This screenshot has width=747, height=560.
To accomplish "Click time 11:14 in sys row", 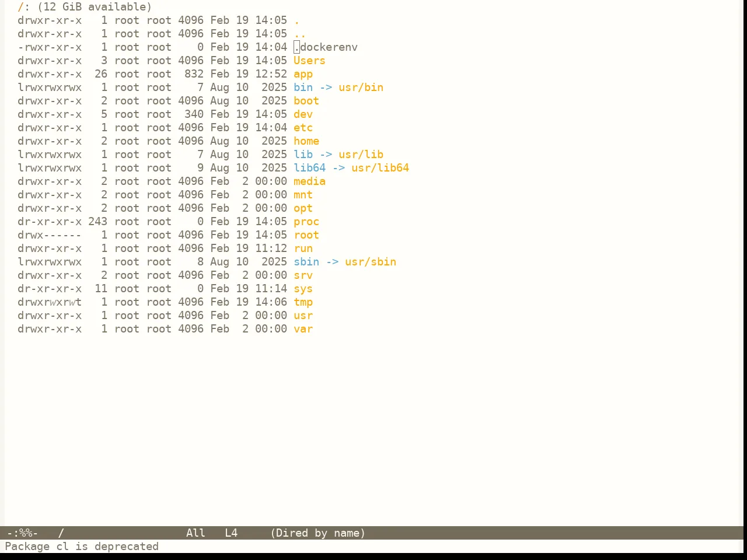I will 271,289.
